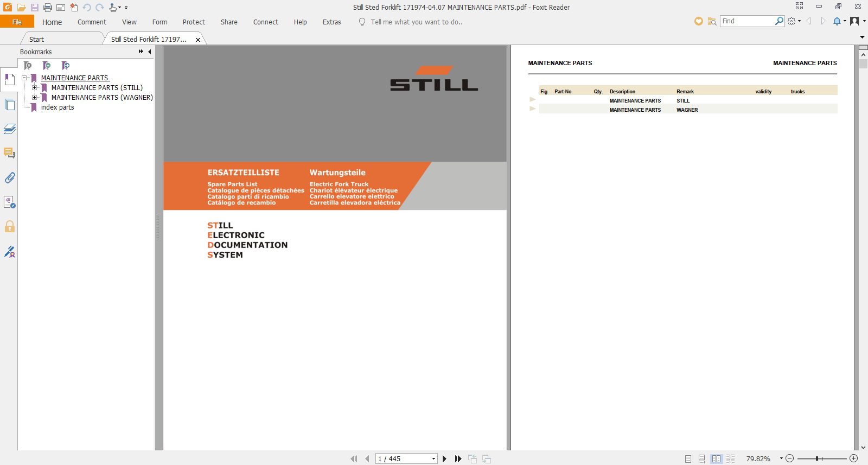Open the Connect ribbon tab
Viewport: 868px width, 465px height.
pyautogui.click(x=266, y=22)
